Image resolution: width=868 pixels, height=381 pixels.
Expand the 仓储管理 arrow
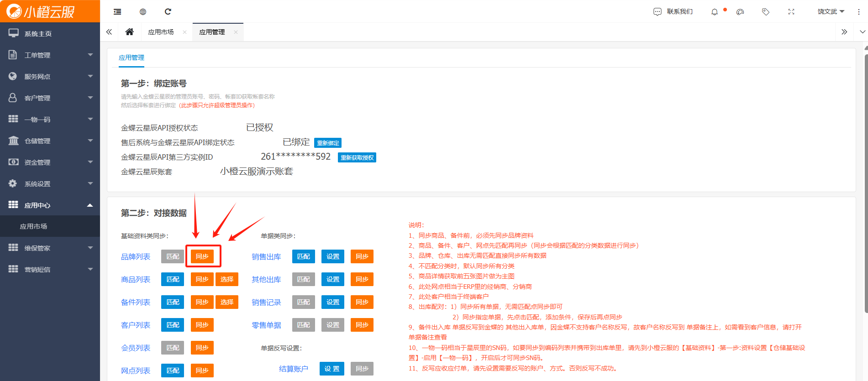[x=90, y=141]
